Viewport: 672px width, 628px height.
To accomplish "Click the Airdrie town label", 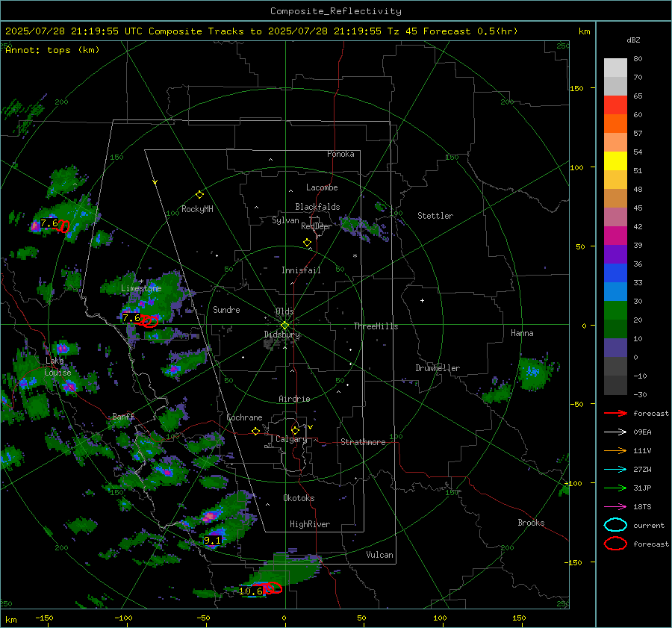I will [x=294, y=399].
